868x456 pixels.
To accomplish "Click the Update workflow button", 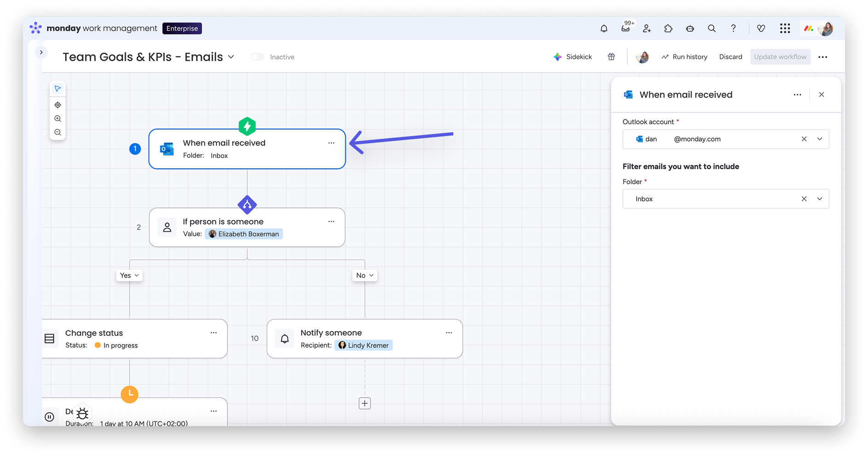I will point(780,57).
